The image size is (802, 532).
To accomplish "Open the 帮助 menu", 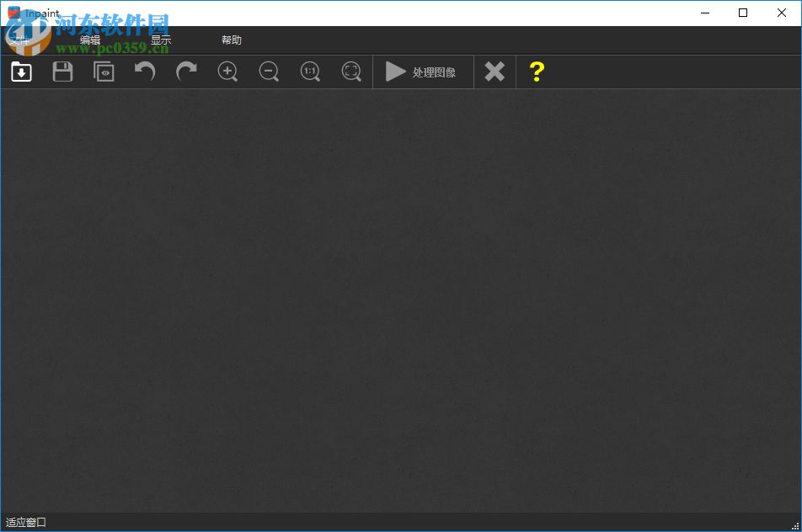I will point(231,40).
